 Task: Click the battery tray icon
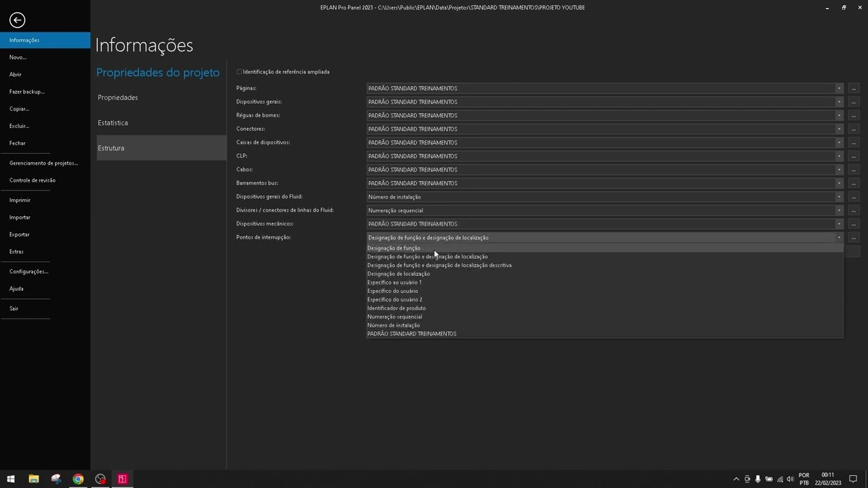click(769, 479)
